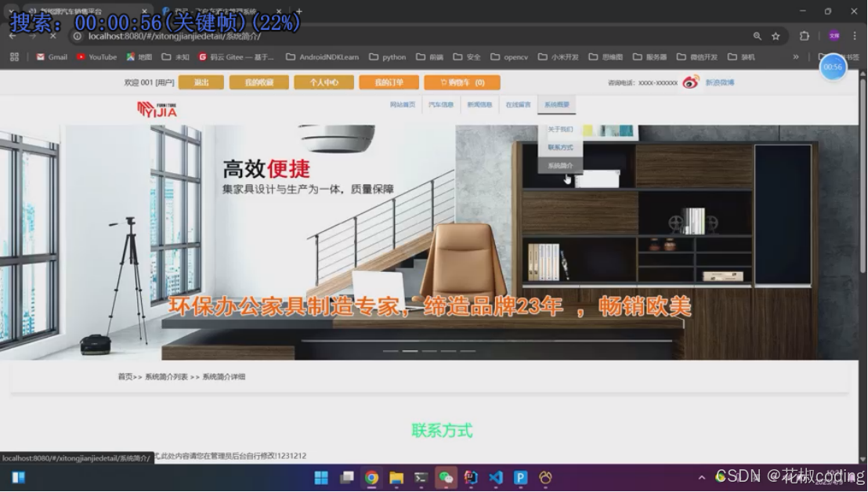Open the AndroidNDKLearn bookmark folder
The image size is (868, 492).
pyautogui.click(x=322, y=57)
